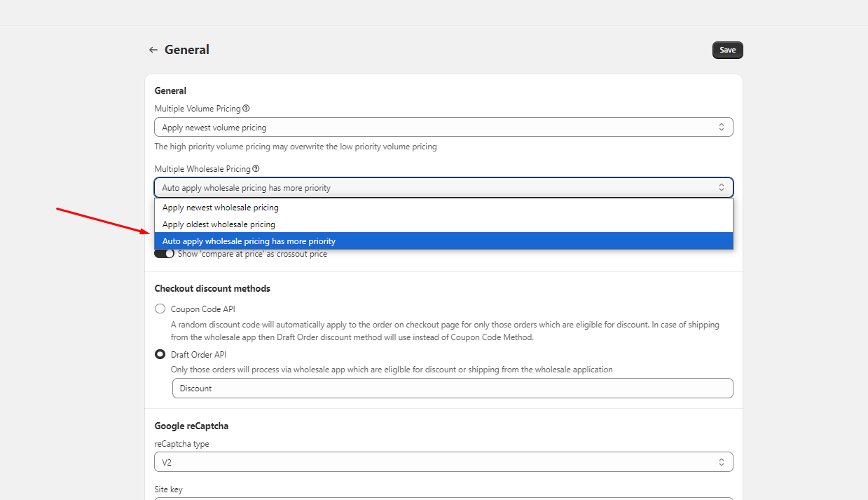Click chevron arrows on the volume pricing select
The image size is (868, 500).
click(722, 127)
